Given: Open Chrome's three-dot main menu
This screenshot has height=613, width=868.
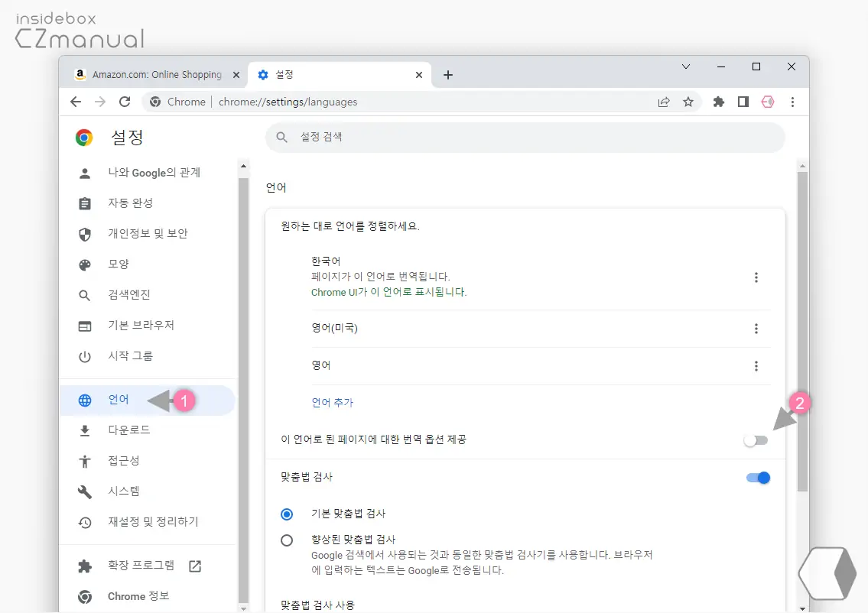Looking at the screenshot, I should pyautogui.click(x=793, y=102).
